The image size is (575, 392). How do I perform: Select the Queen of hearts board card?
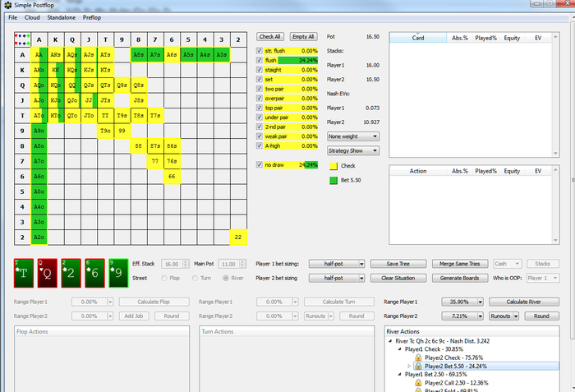48,273
